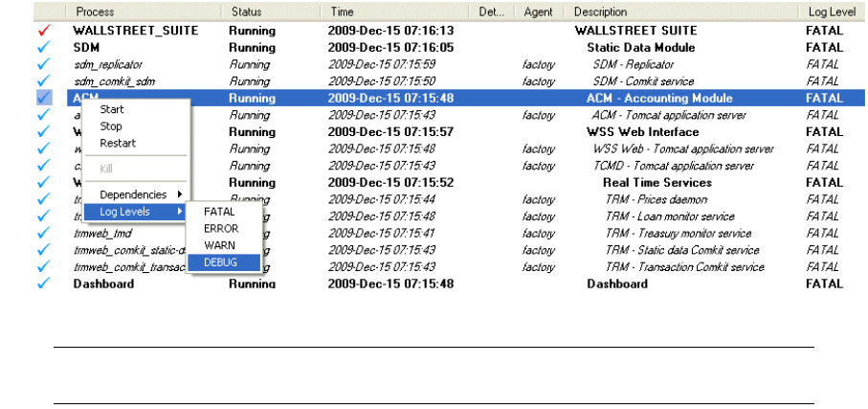Click the checkmark icon for sdm_comkit_sdm
This screenshot has width=868, height=409.
[44, 81]
